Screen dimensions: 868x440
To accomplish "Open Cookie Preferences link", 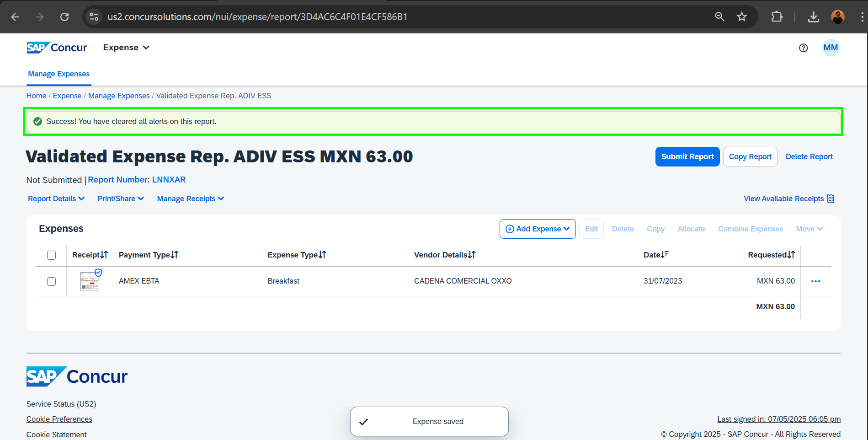I will click(x=59, y=419).
